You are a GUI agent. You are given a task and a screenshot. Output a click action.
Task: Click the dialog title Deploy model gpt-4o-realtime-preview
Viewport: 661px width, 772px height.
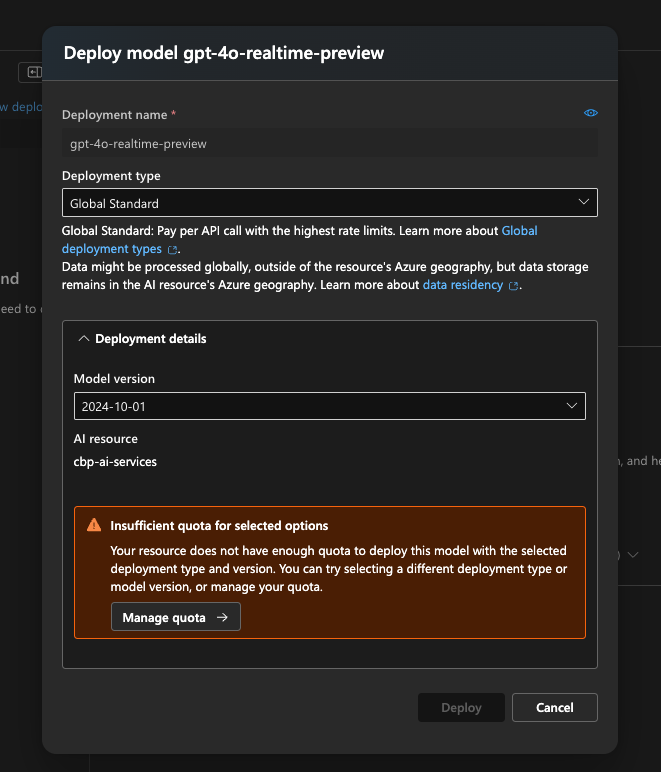pos(224,53)
